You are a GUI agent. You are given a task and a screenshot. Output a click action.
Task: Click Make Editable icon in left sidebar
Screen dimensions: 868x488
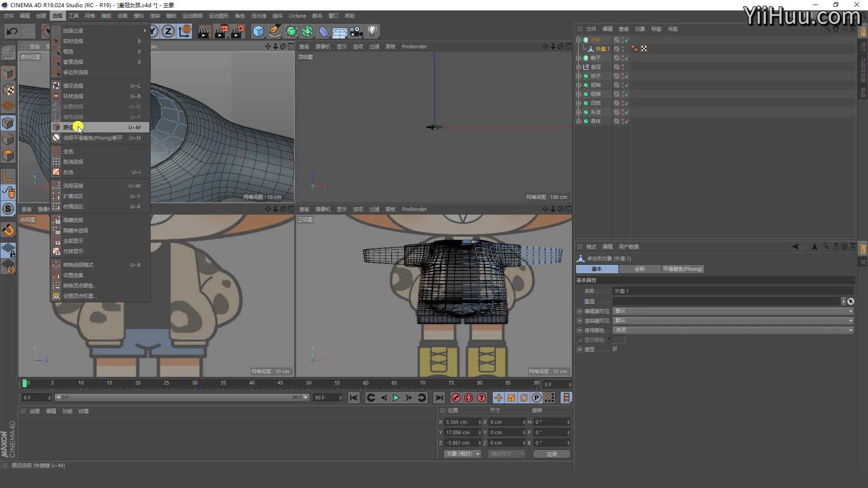point(8,53)
